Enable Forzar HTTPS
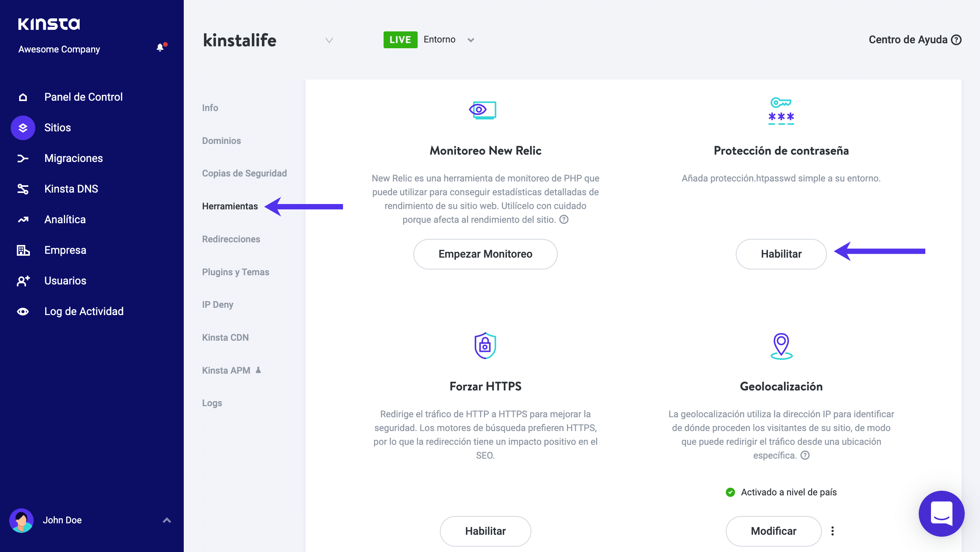Screen dimensions: 980x552 point(485,531)
